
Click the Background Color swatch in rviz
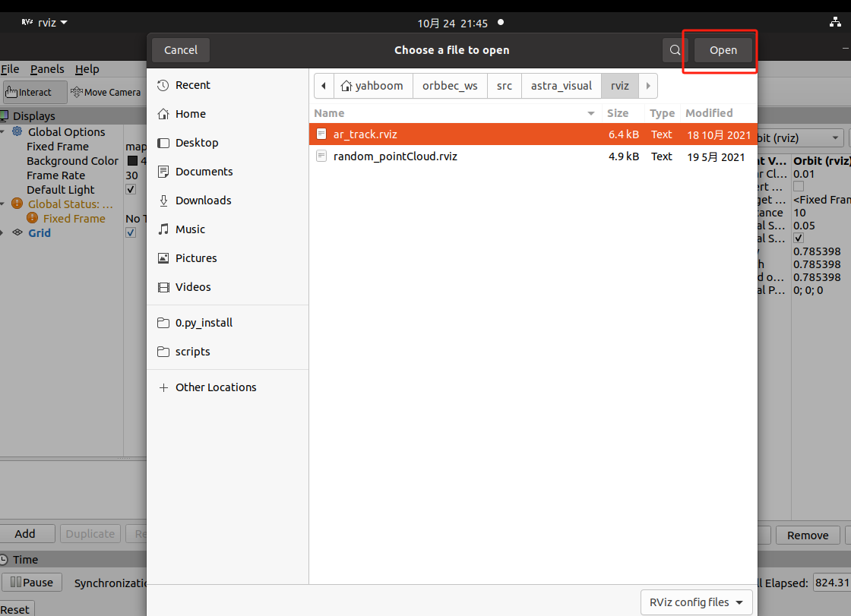pyautogui.click(x=132, y=161)
